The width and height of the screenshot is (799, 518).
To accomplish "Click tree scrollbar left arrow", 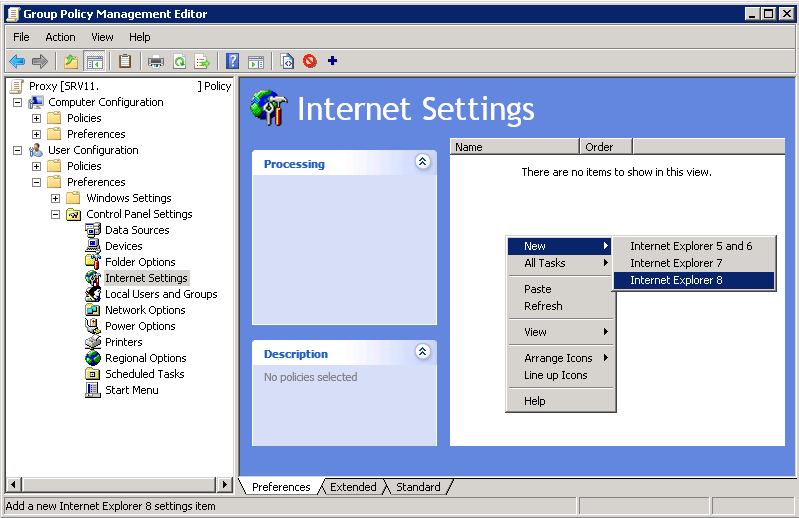I will pos(14,484).
